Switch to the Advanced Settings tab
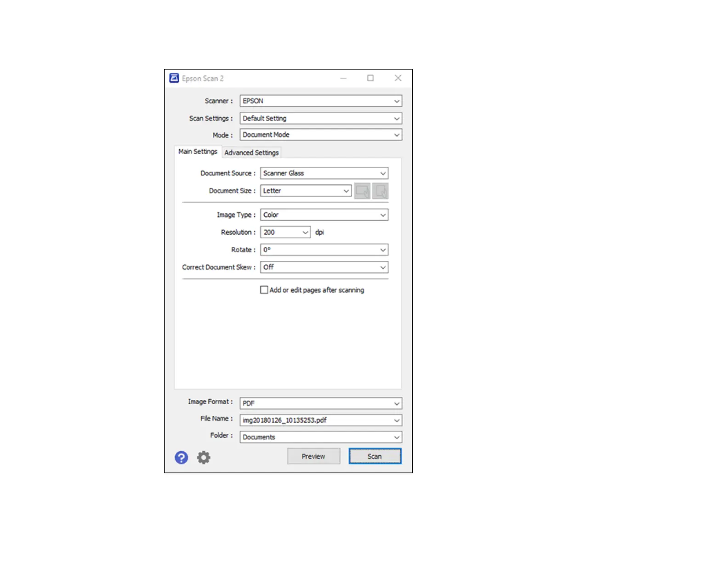 click(251, 153)
